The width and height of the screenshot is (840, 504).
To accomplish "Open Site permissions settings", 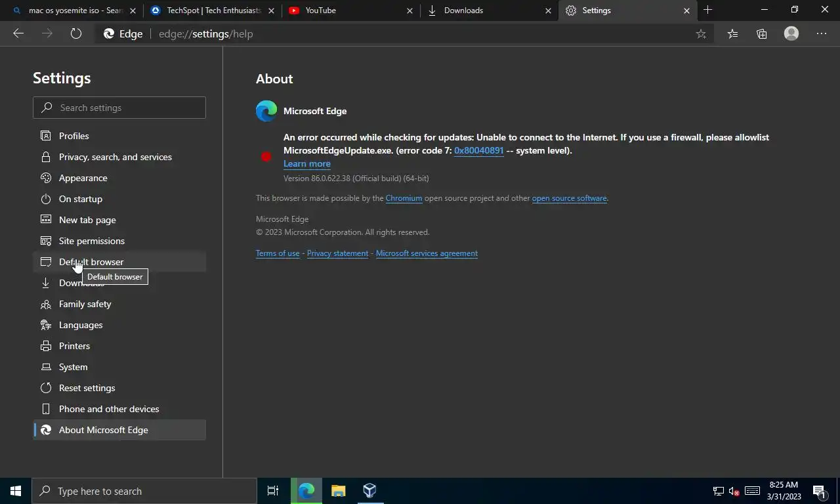I will 119,241.
